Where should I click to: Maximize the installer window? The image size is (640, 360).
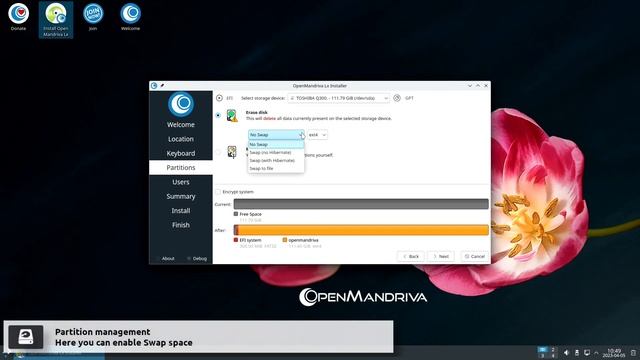click(478, 86)
